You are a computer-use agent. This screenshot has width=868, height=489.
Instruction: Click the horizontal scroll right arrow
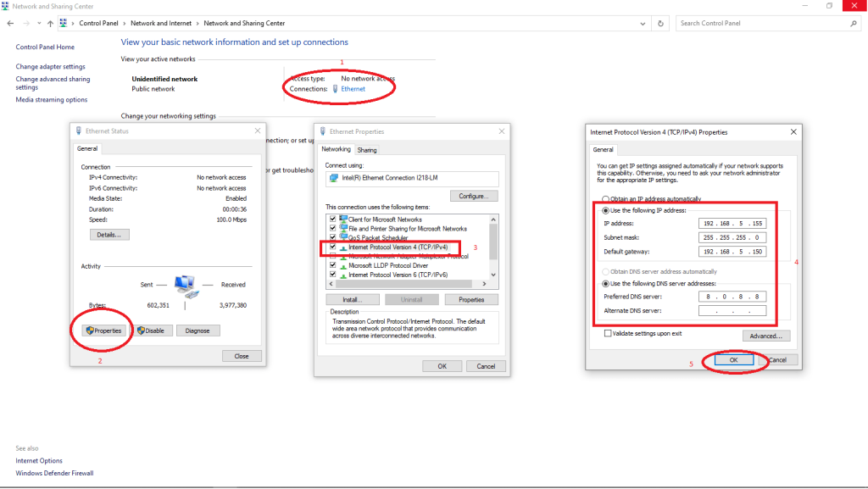point(484,284)
